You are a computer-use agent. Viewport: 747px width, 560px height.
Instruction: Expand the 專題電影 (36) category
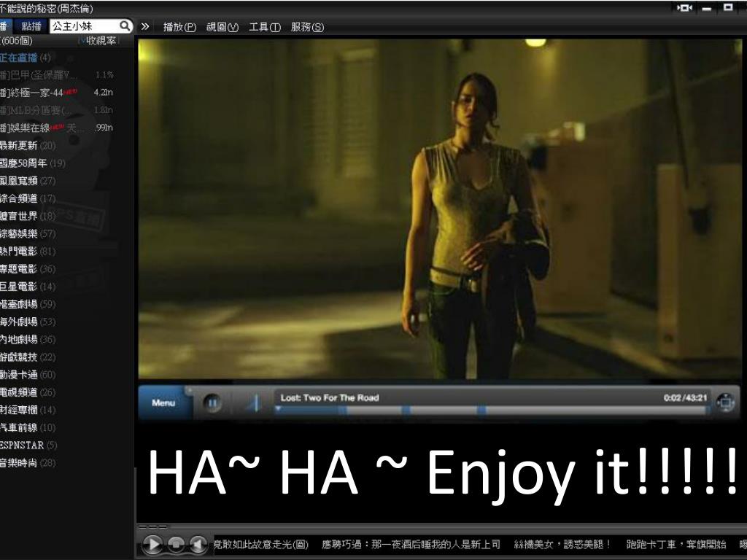(28, 268)
